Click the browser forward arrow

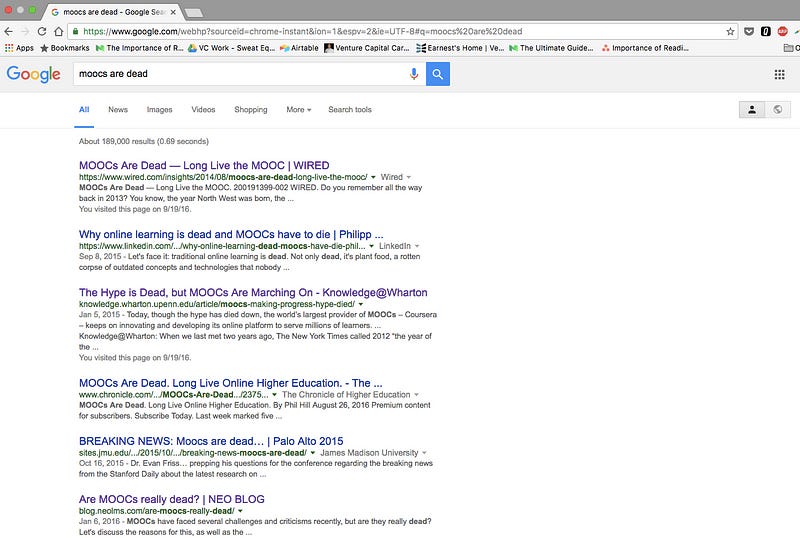(x=25, y=32)
